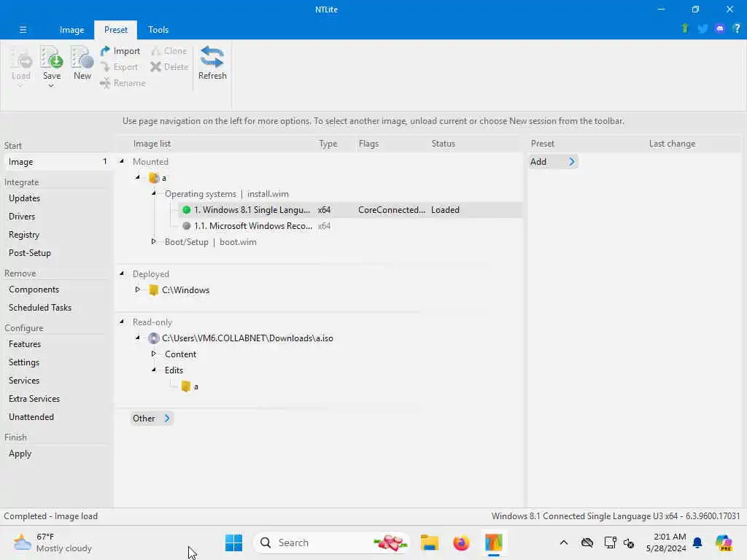The width and height of the screenshot is (747, 560).
Task: Switch to the Tools tab
Action: point(158,29)
